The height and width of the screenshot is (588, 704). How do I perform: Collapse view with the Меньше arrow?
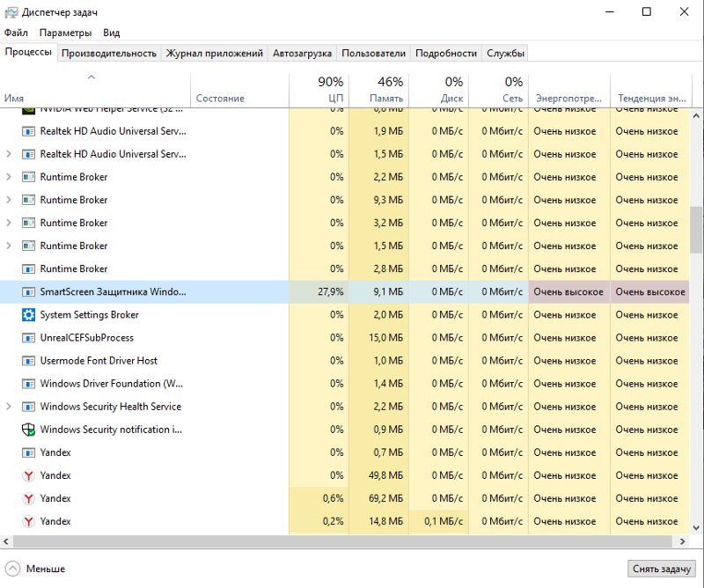(x=12, y=569)
